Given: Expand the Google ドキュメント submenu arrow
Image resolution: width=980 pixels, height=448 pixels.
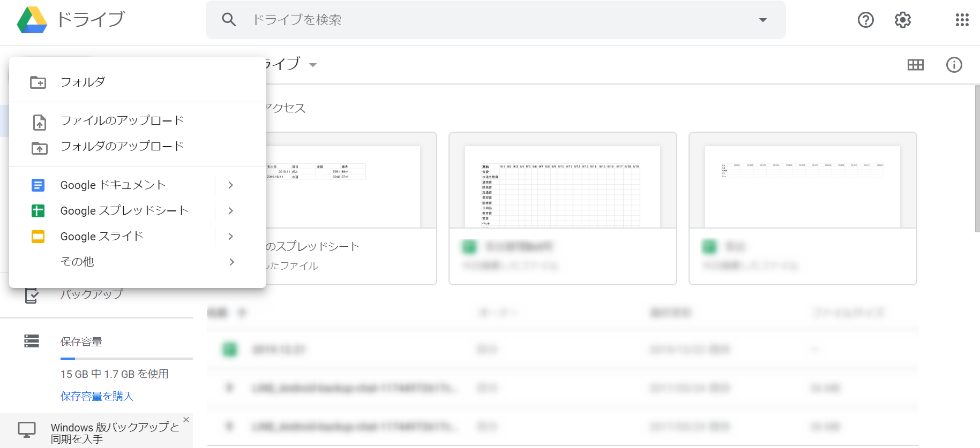Looking at the screenshot, I should click(x=231, y=185).
